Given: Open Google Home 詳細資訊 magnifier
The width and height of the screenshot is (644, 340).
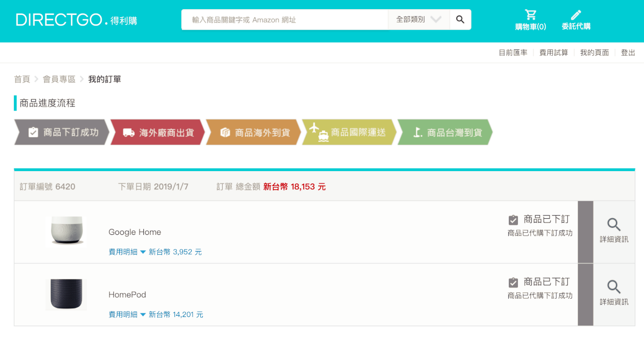Looking at the screenshot, I should pos(614,225).
